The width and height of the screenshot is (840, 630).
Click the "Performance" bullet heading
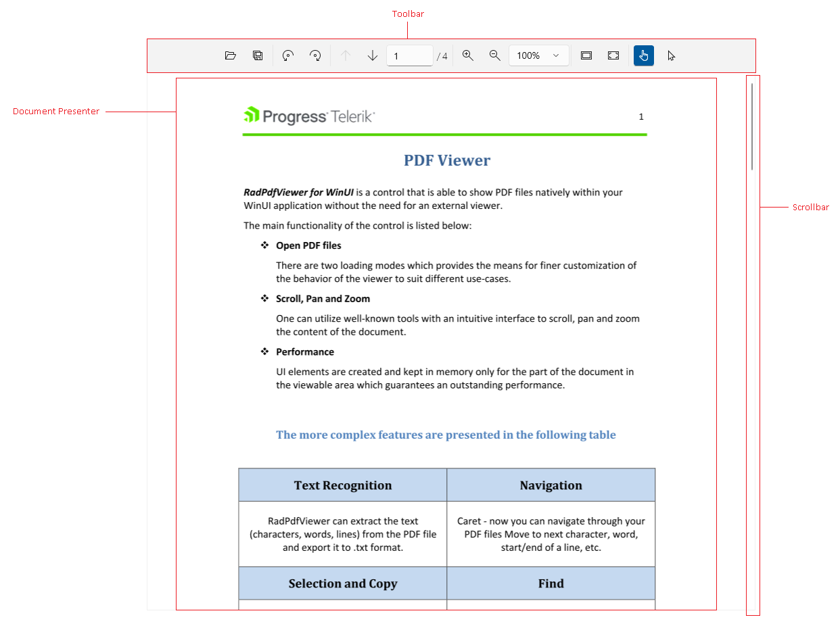click(x=305, y=352)
